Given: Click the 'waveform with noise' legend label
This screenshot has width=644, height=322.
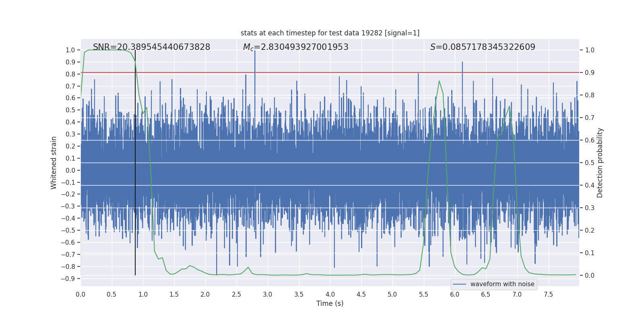Looking at the screenshot, I should [502, 284].
